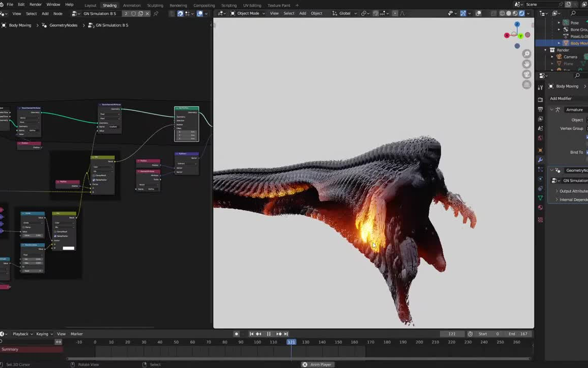Select the wrench Modifier Properties icon
The height and width of the screenshot is (368, 588).
point(541,159)
